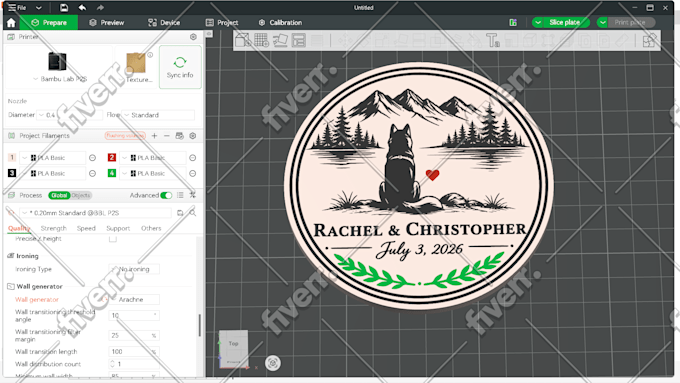Click the process settings list icon
The width and height of the screenshot is (680, 383).
pos(180,195)
